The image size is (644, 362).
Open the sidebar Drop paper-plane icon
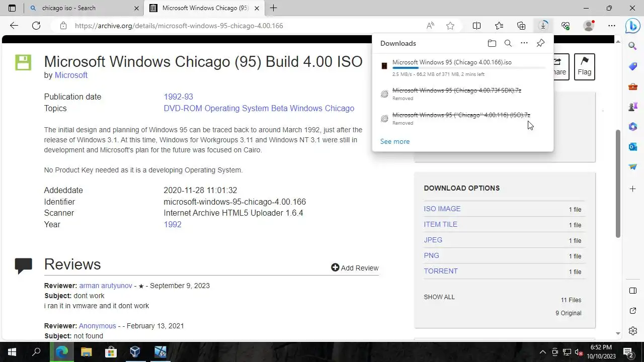coord(633,167)
